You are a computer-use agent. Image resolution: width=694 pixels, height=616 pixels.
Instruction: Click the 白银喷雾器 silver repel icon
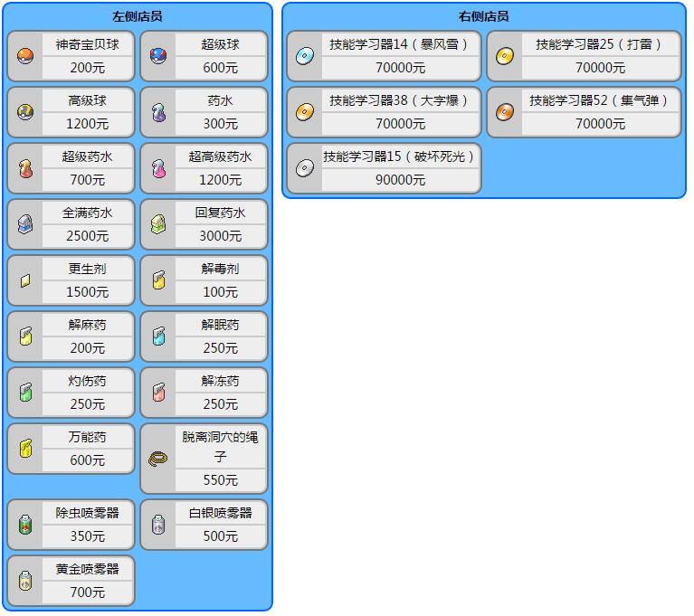[x=158, y=525]
